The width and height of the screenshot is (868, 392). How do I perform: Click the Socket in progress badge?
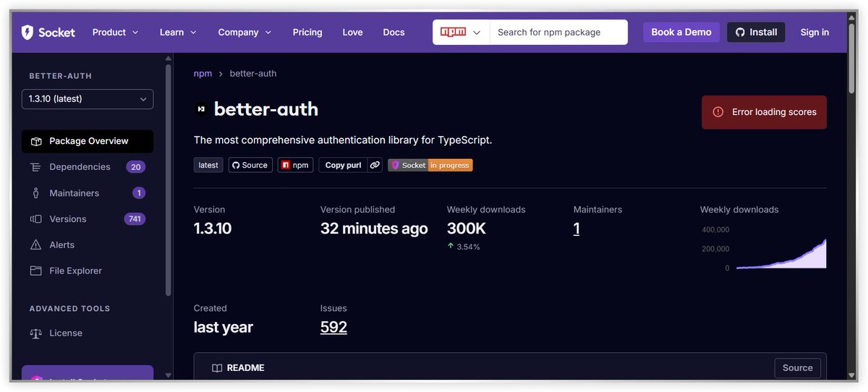(430, 165)
